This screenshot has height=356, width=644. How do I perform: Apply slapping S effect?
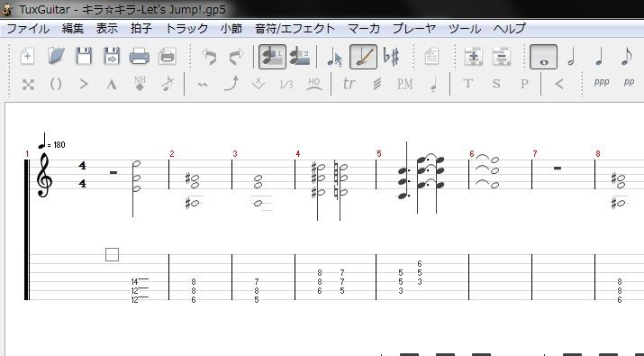(496, 84)
